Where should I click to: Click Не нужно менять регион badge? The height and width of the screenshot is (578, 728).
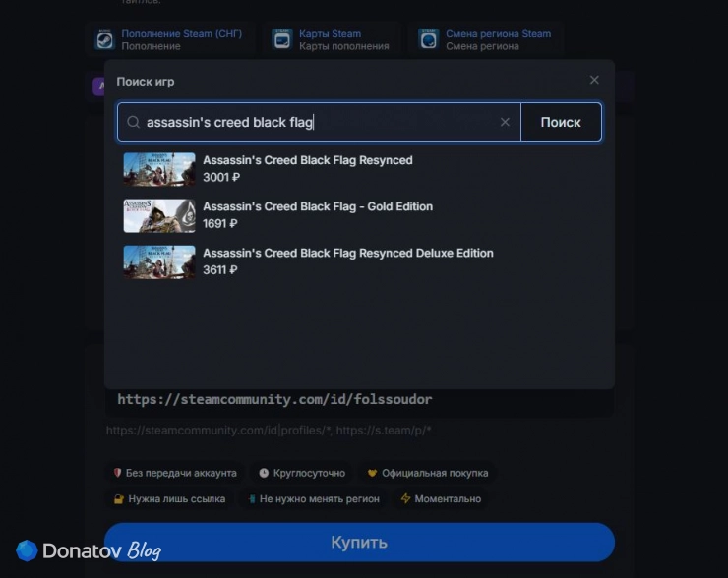(x=314, y=498)
